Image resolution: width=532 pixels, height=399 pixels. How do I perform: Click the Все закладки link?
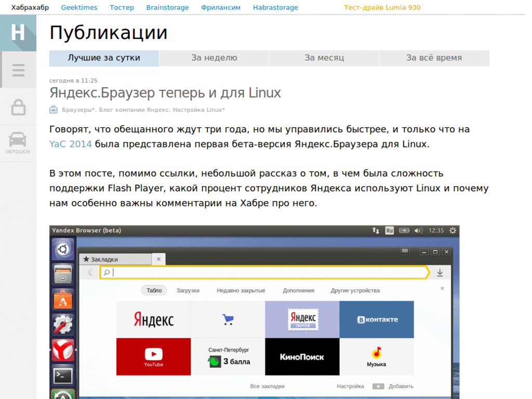pyautogui.click(x=267, y=386)
